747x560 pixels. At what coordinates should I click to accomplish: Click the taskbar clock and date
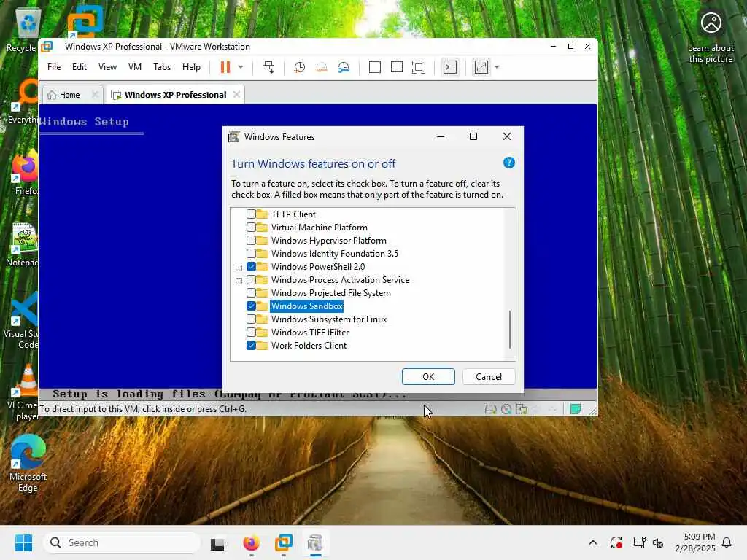point(695,542)
